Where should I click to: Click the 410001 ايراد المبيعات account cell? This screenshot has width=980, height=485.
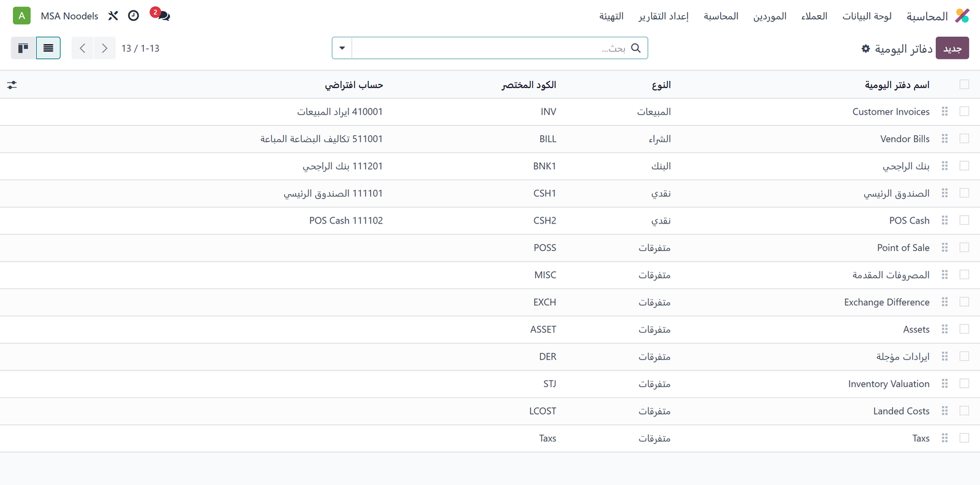[x=340, y=111]
